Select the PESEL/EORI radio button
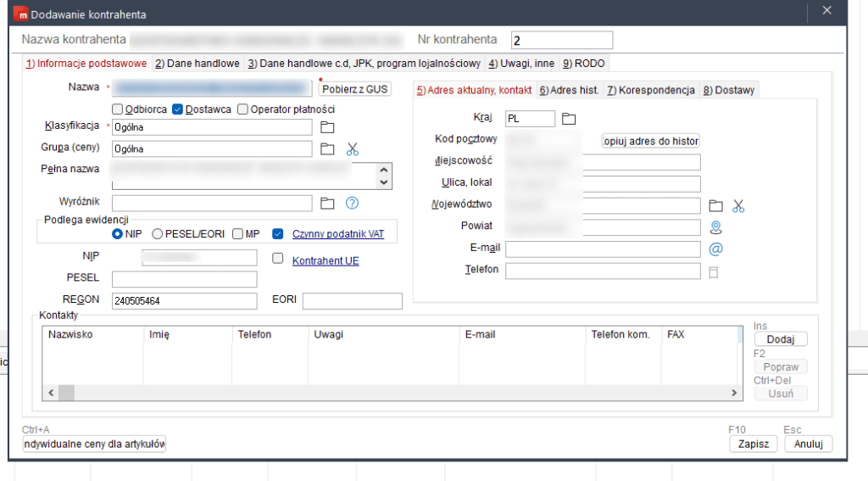 tap(158, 234)
